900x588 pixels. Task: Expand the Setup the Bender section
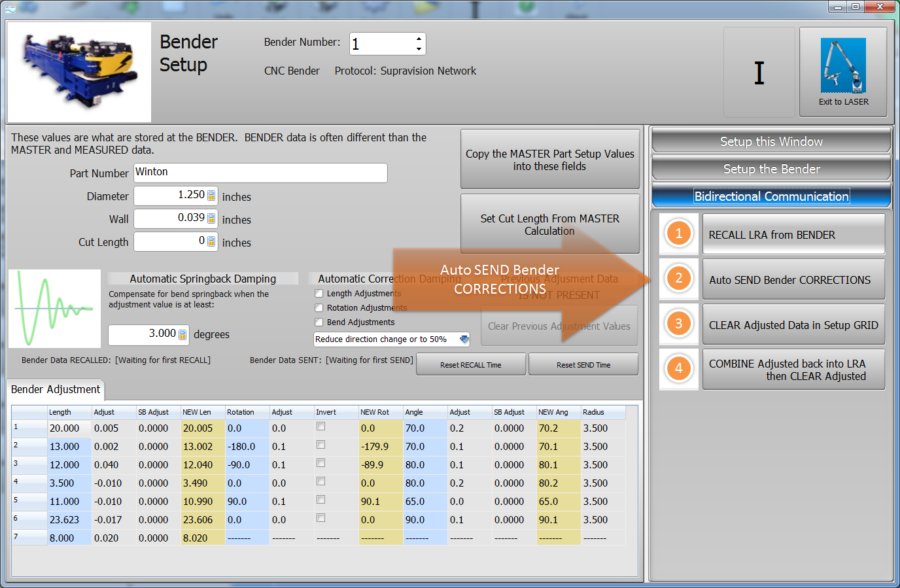771,169
